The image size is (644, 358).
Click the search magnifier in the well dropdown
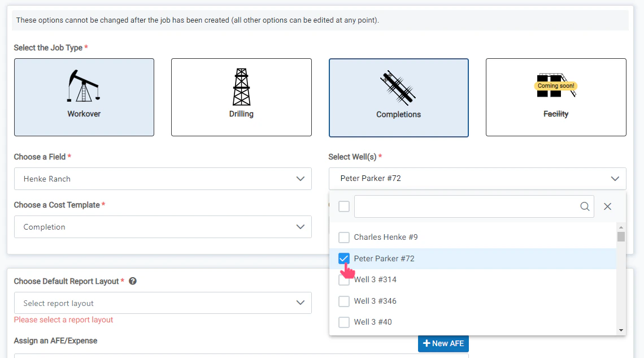(585, 206)
